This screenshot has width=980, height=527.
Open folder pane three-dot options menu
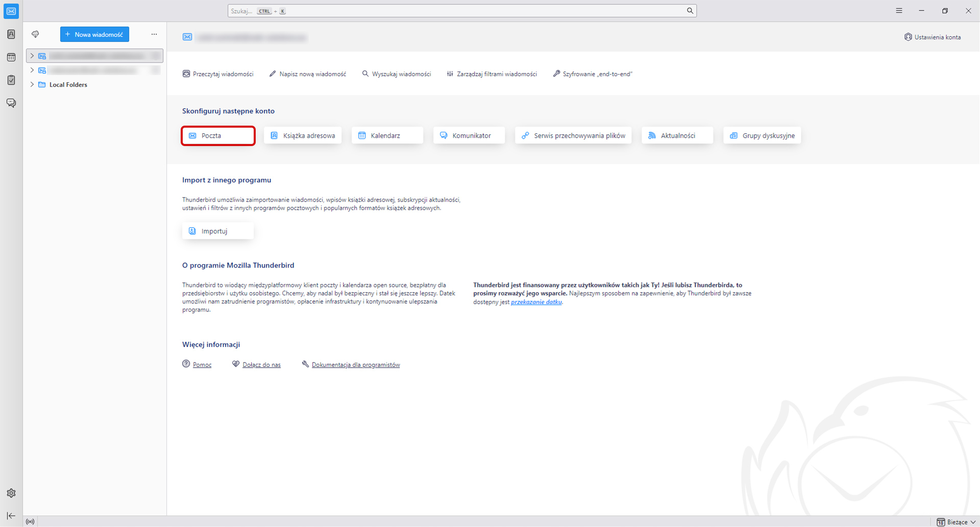point(154,34)
